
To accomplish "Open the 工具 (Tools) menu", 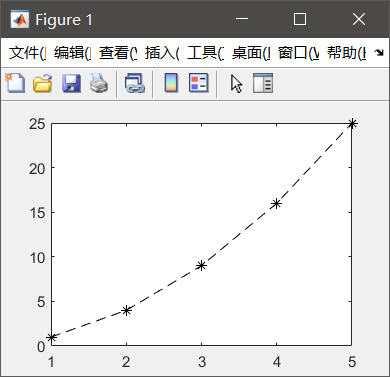I will [x=205, y=53].
